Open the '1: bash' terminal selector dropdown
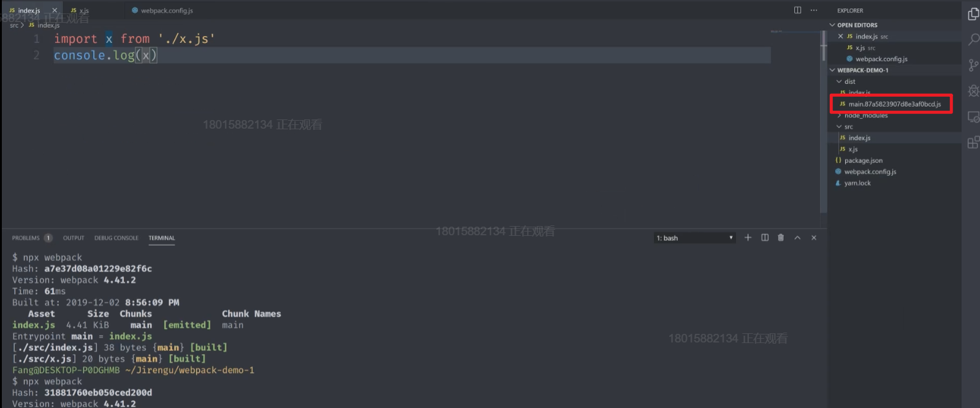The image size is (980, 408). point(694,238)
